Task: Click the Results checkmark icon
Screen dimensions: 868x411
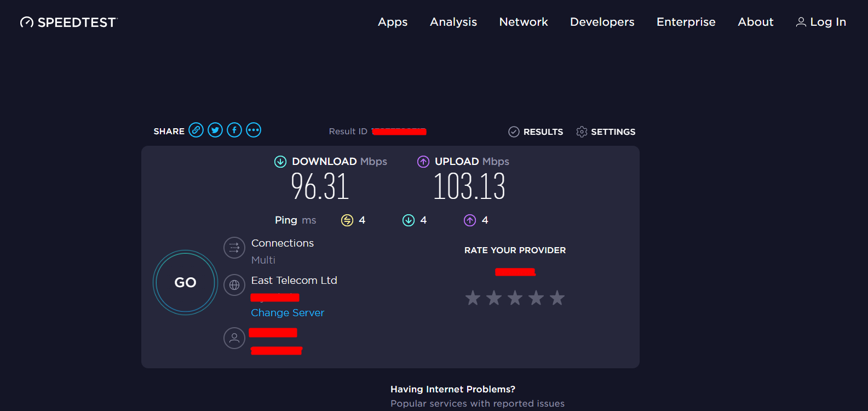Action: tap(514, 132)
